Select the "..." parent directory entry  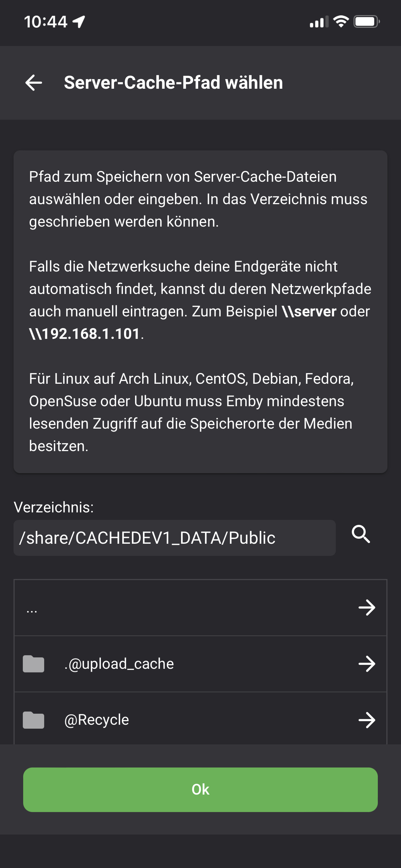point(32,609)
